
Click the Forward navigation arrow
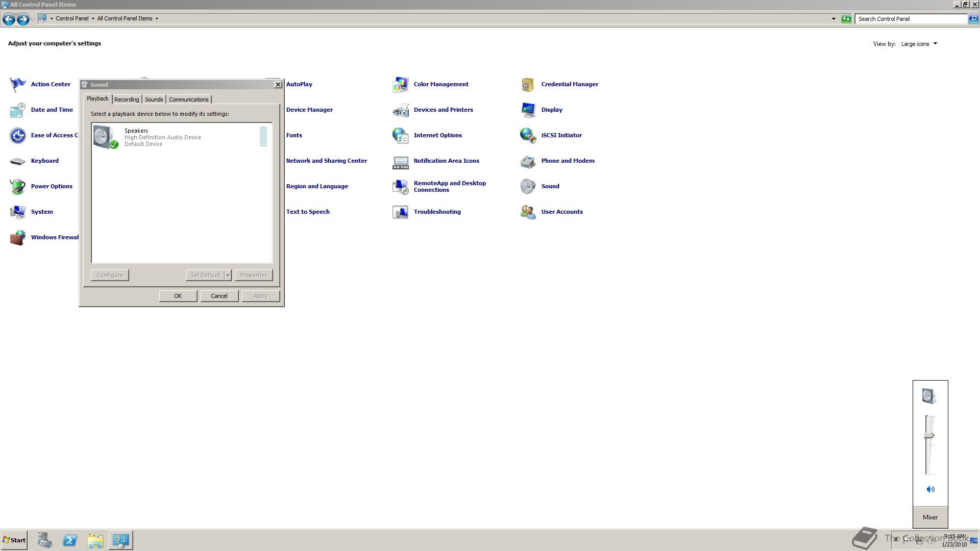pos(23,19)
